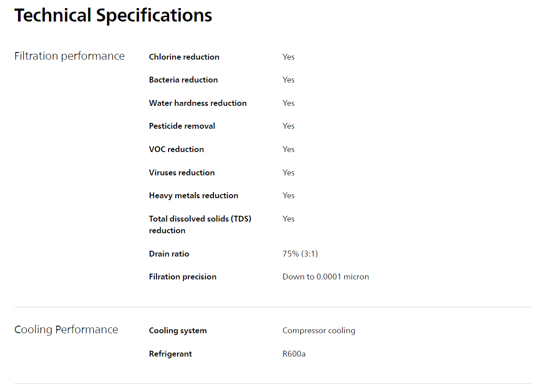Viewport: 557px width, 392px height.
Task: Click the 75% (3:1) drain ratio value
Action: pos(300,254)
